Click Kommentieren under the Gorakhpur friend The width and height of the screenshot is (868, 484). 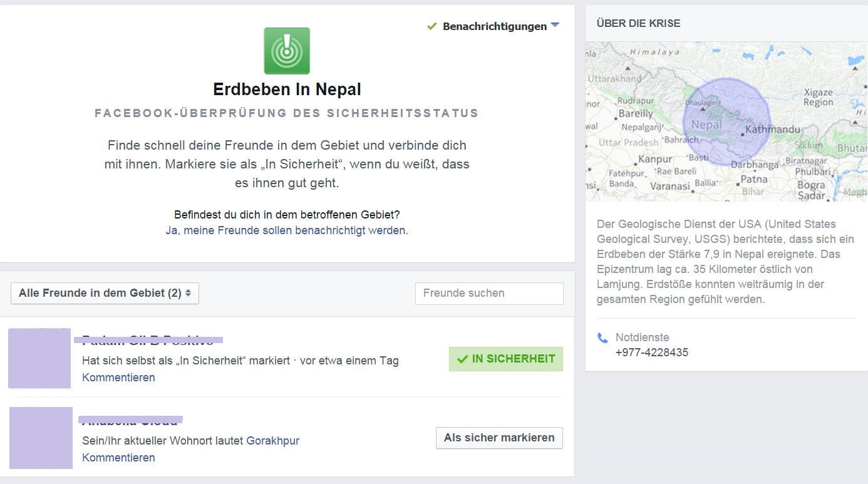tap(118, 458)
